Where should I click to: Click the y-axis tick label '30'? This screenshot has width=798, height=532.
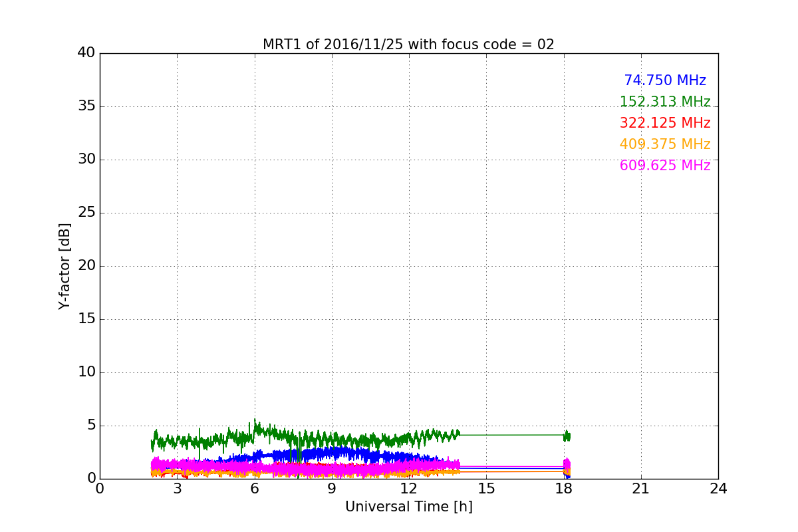point(86,160)
